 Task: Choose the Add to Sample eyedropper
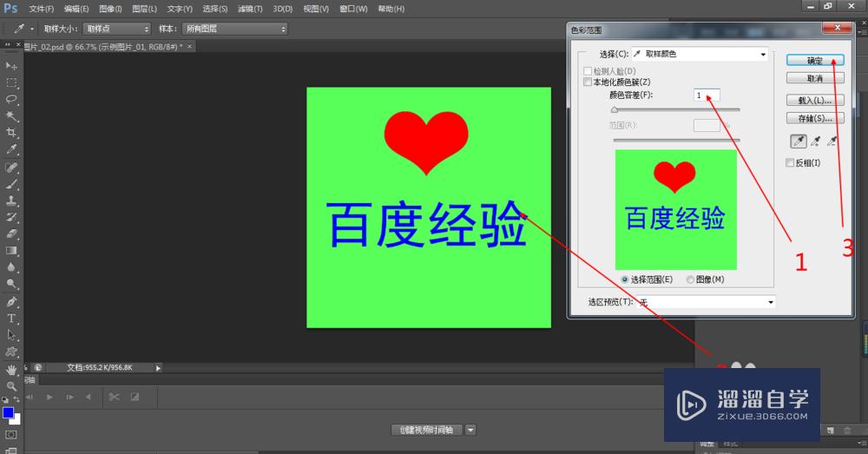pyautogui.click(x=815, y=141)
